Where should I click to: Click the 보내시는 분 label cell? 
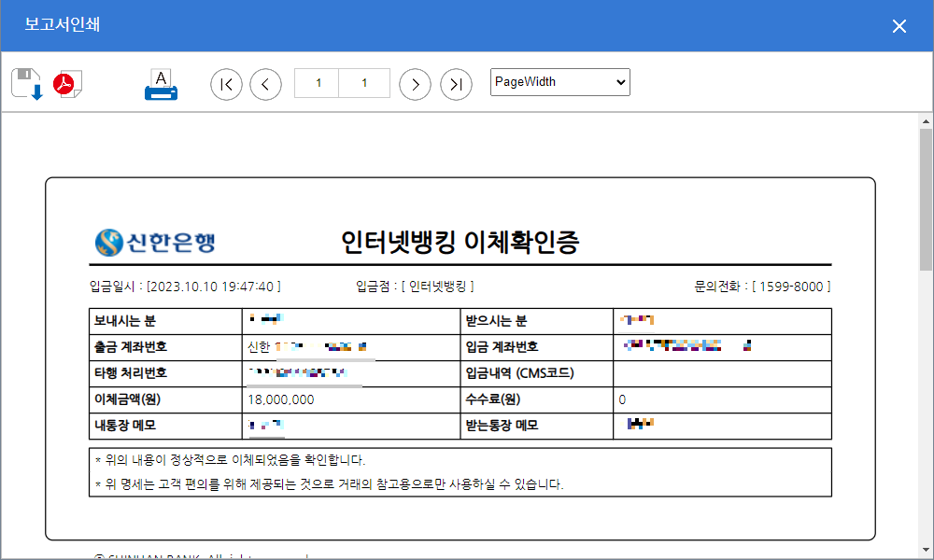(x=165, y=321)
